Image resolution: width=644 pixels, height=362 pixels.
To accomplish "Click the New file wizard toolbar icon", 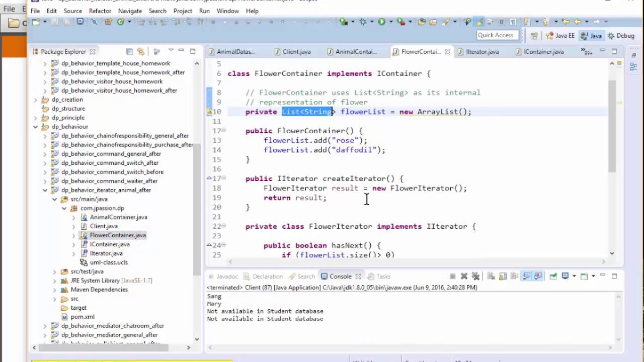I will tap(35, 22).
